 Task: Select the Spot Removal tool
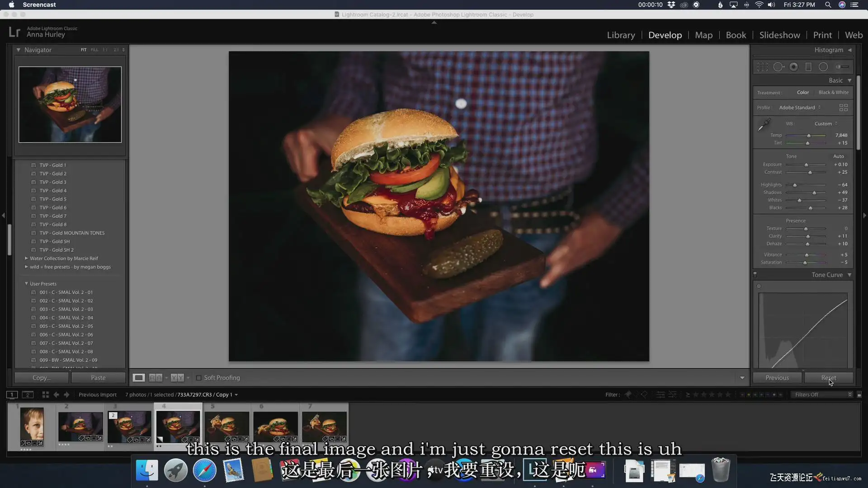pos(778,67)
